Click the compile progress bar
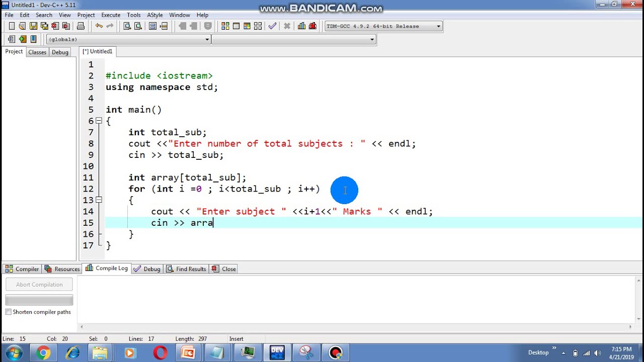 39,300
